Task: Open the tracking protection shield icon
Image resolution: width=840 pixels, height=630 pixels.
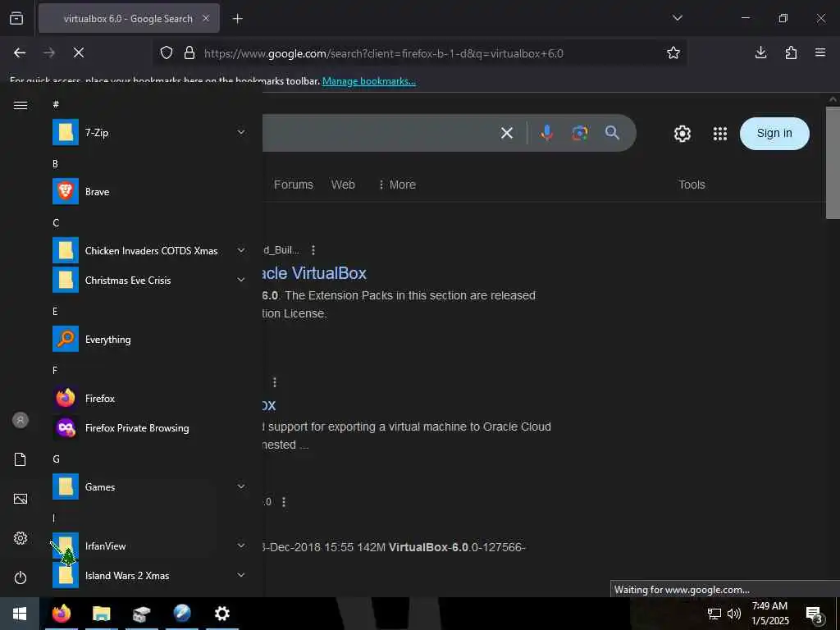Action: (x=167, y=53)
